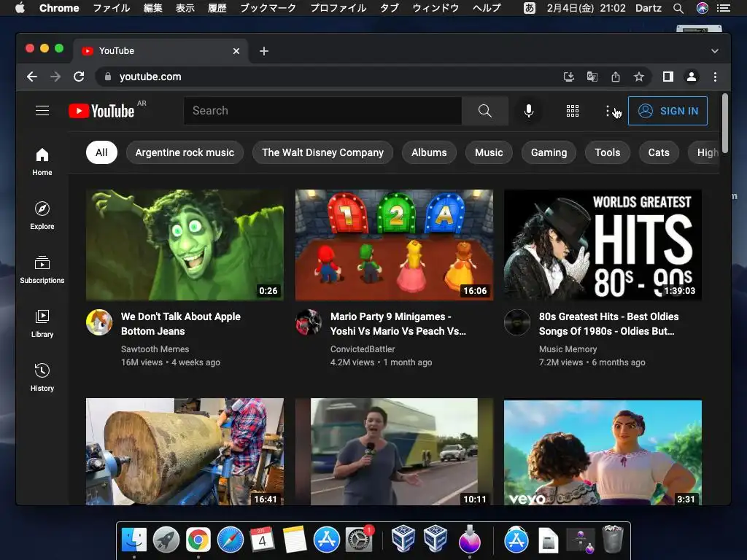Image resolution: width=747 pixels, height=560 pixels.
Task: Open the YouTube apps grid
Action: [572, 111]
